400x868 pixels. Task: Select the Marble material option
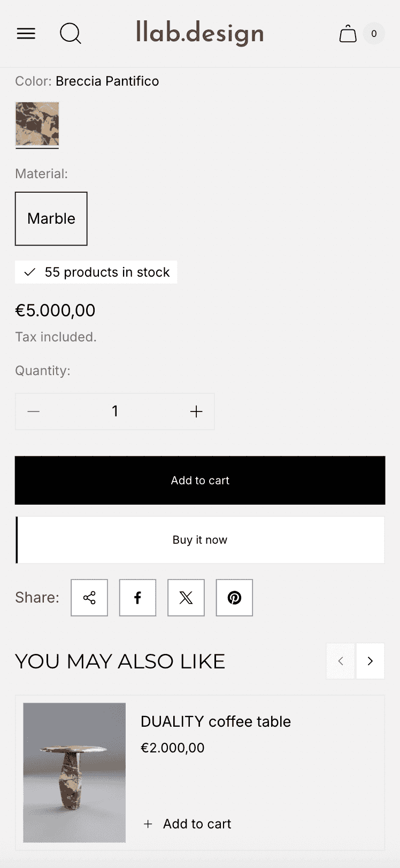coord(51,219)
